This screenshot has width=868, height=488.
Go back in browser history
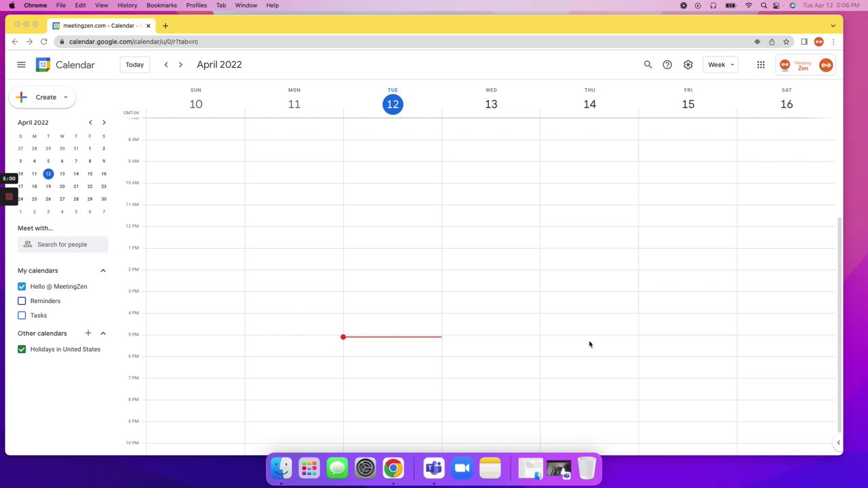[x=15, y=42]
